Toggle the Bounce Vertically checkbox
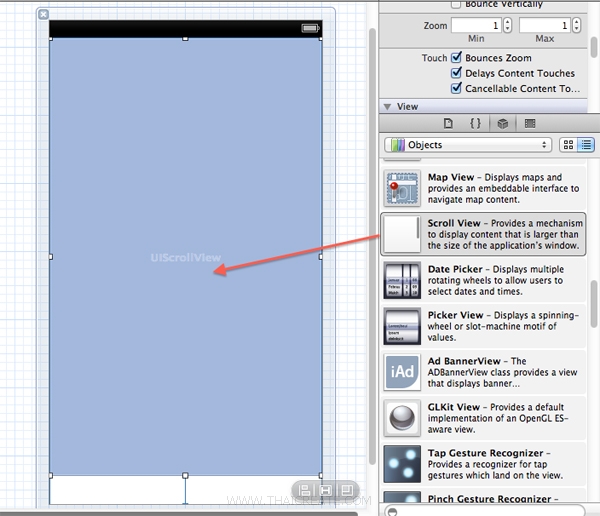The image size is (600, 516). (x=456, y=4)
